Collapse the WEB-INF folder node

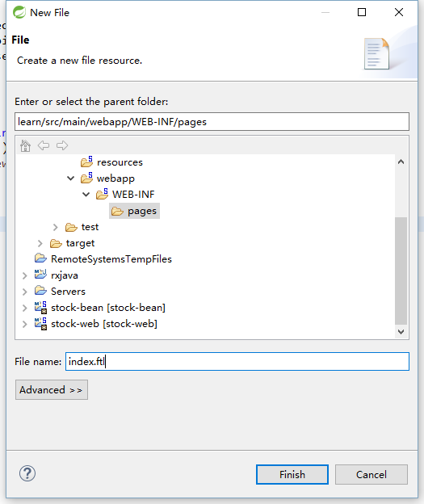pyautogui.click(x=86, y=194)
